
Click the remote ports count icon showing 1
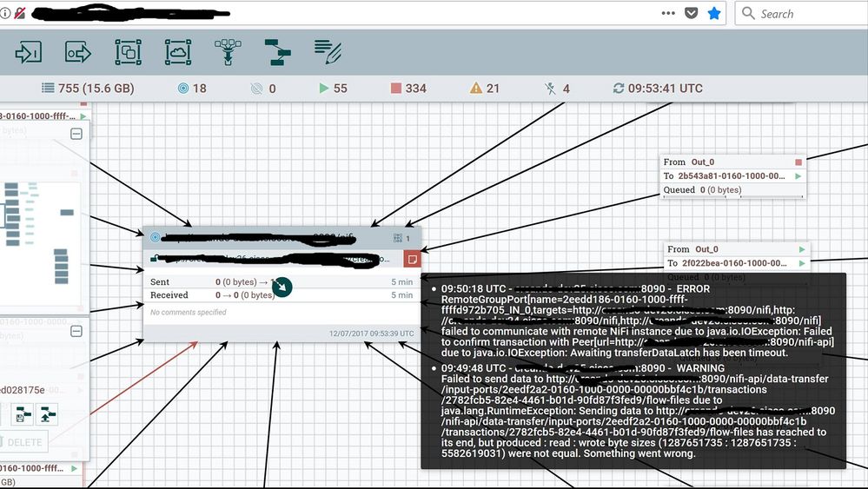click(x=397, y=238)
